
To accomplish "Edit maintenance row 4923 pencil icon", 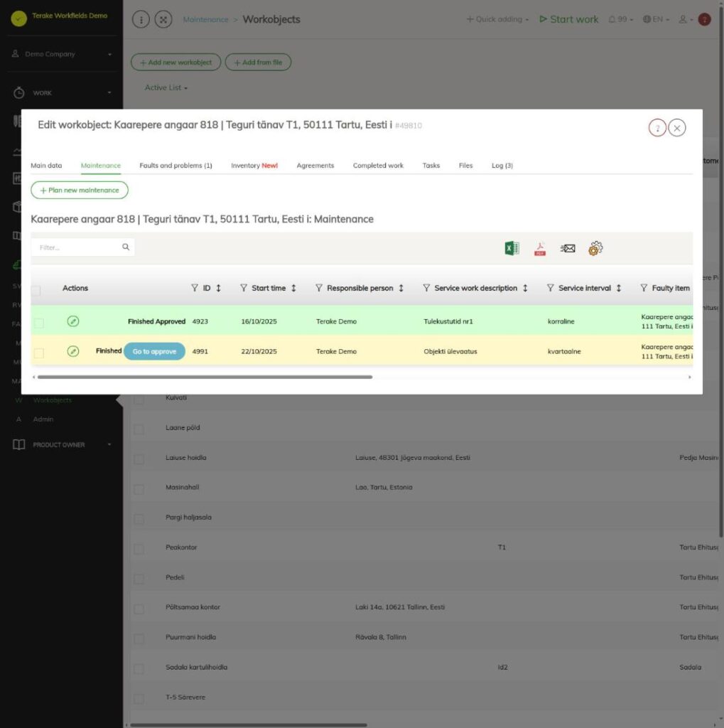I will point(73,321).
